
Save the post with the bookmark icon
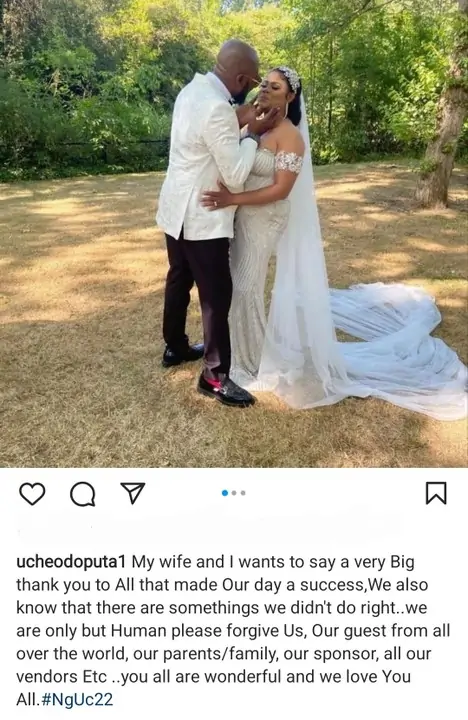click(x=436, y=493)
